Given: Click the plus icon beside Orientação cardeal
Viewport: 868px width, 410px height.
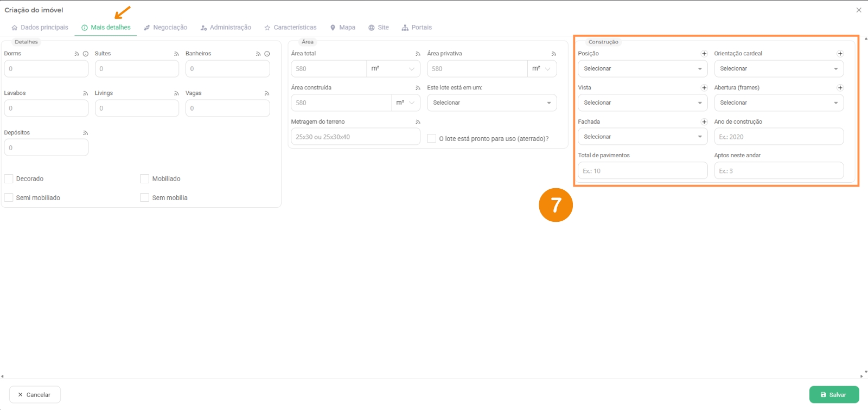Looking at the screenshot, I should tap(840, 54).
